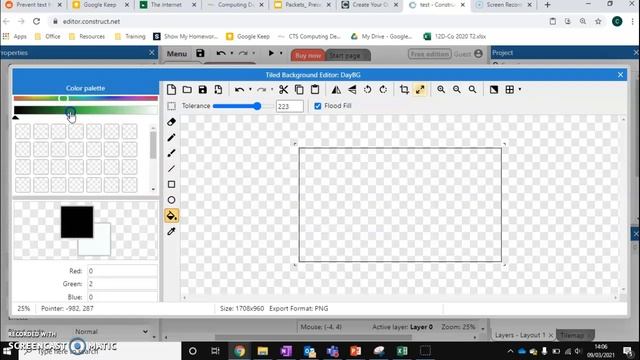640x360 pixels.
Task: Copy selection in image editor
Action: click(299, 89)
